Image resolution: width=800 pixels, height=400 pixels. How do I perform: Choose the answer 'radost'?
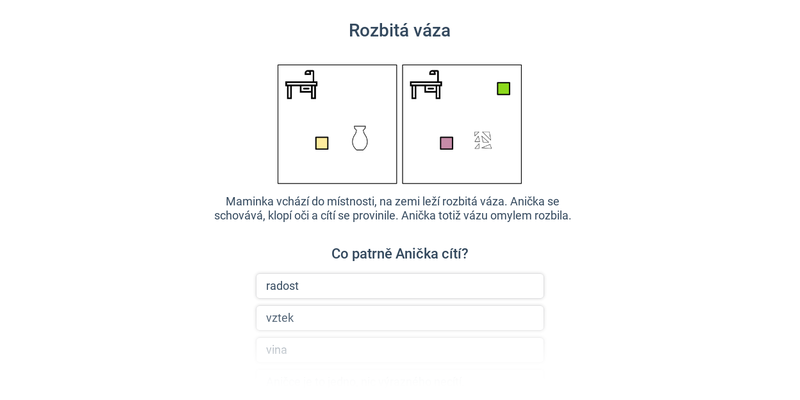click(400, 286)
